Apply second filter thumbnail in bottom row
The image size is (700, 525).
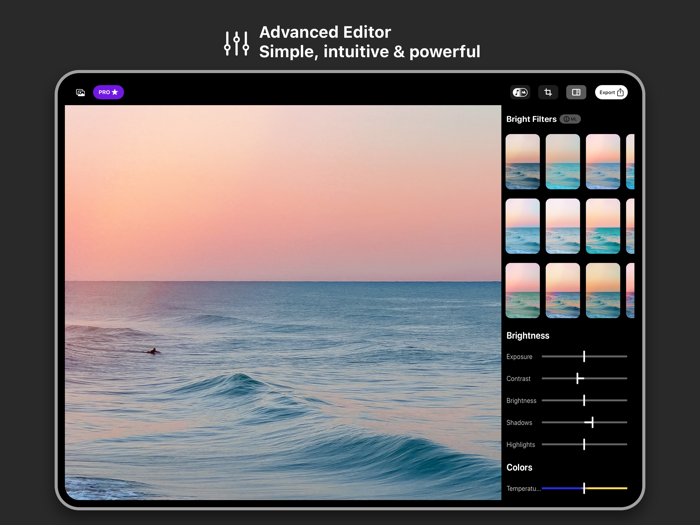pos(563,291)
